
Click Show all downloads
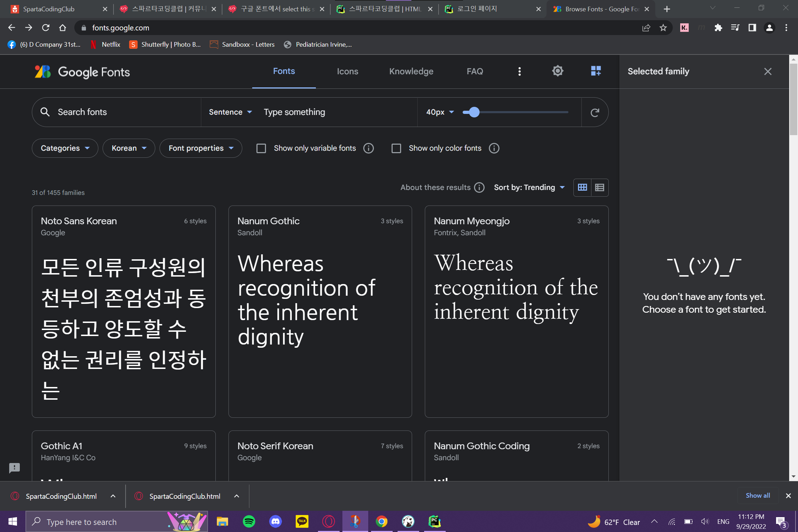pyautogui.click(x=758, y=496)
